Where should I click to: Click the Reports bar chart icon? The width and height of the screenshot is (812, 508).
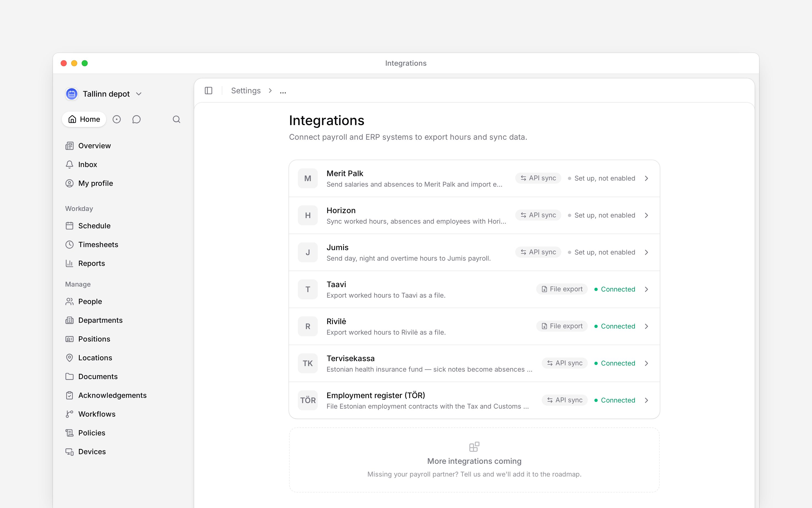tap(70, 263)
